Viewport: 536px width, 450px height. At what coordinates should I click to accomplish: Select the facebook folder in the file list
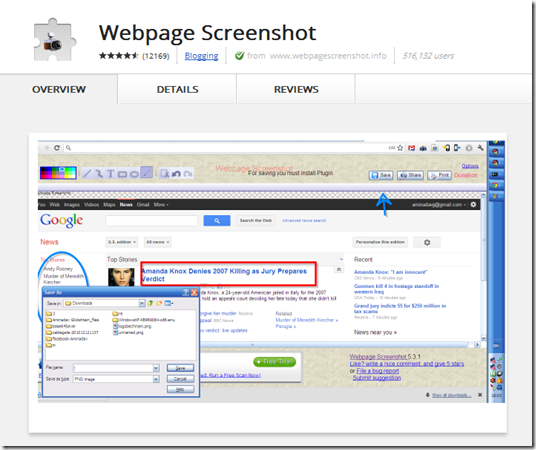point(67,339)
